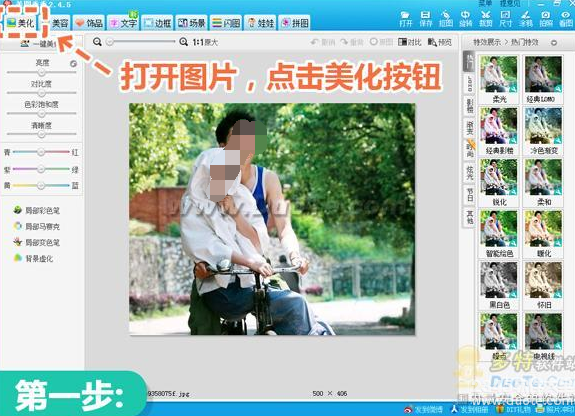Expand the 特效展示 effects dropdown arrow
575x416 pixels.
point(554,43)
